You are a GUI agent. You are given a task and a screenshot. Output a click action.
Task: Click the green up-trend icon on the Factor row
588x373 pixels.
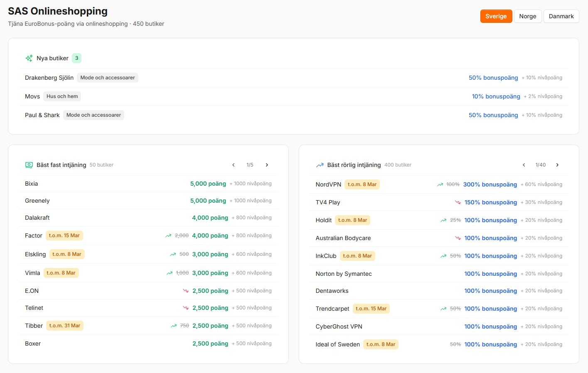(168, 236)
